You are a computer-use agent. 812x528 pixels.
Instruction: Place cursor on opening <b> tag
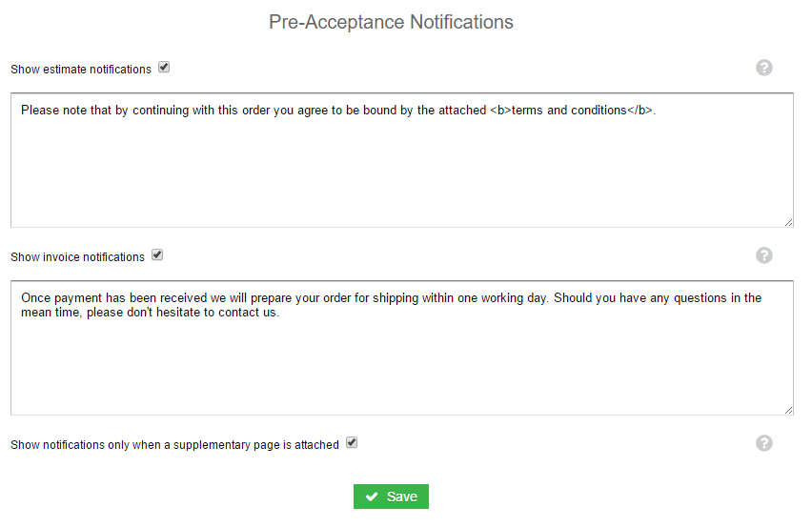(500, 111)
